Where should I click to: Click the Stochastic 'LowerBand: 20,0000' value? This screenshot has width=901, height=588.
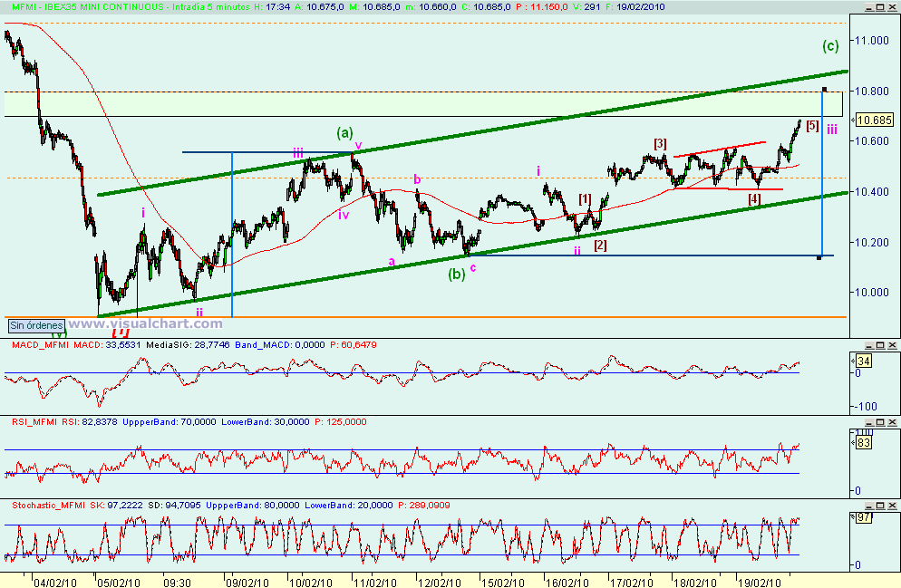349,506
